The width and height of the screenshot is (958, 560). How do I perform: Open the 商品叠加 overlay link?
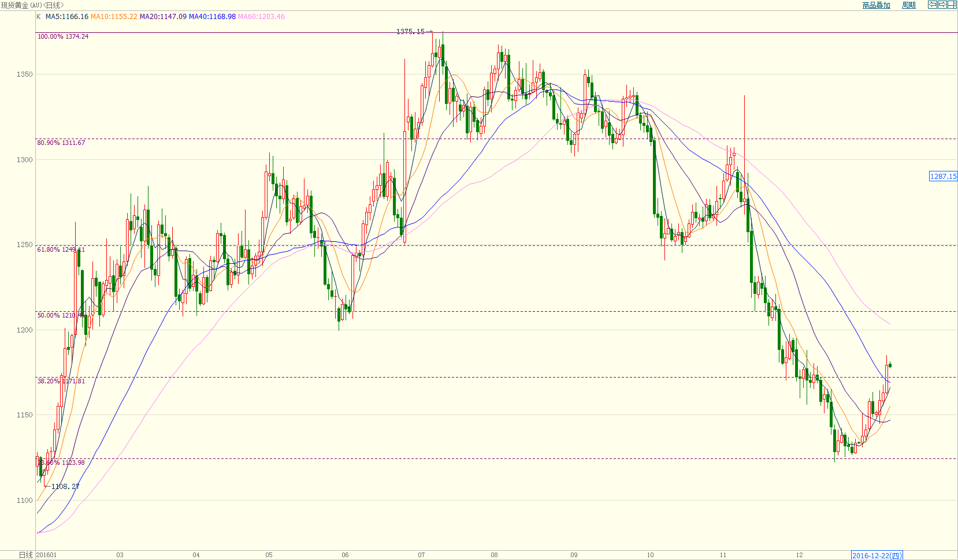876,5
